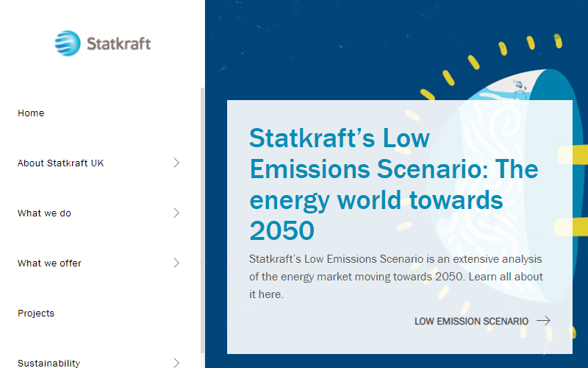The width and height of the screenshot is (588, 368).
Task: Select What we do menu item
Action: pyautogui.click(x=44, y=213)
